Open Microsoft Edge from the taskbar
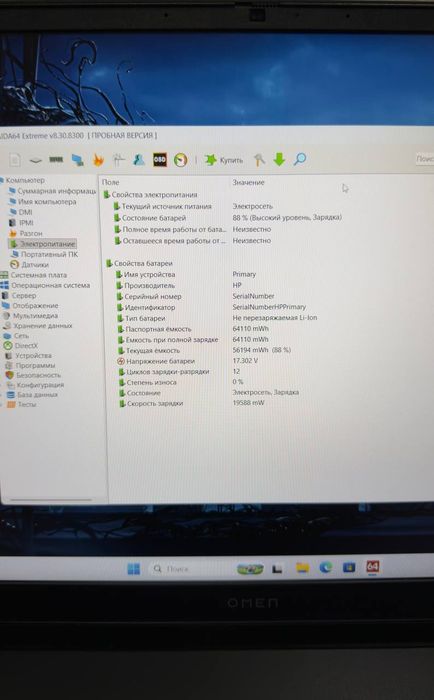Screen dimensions: 434x700 pos(326,567)
